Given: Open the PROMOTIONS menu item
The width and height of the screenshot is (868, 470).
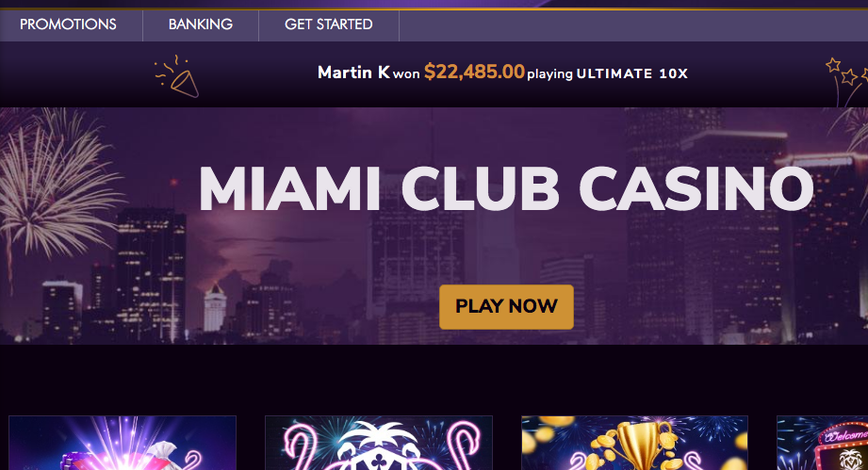Looking at the screenshot, I should pos(68,24).
